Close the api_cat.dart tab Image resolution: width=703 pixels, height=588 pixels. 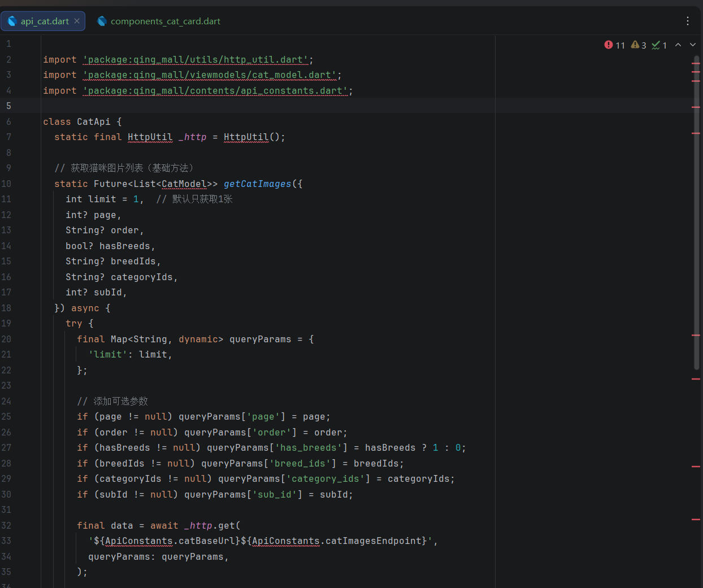coord(77,21)
